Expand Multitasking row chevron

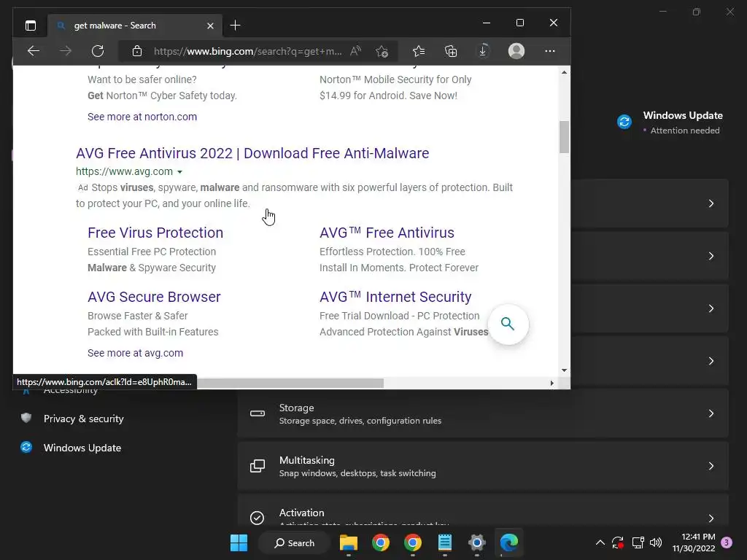[711, 466]
